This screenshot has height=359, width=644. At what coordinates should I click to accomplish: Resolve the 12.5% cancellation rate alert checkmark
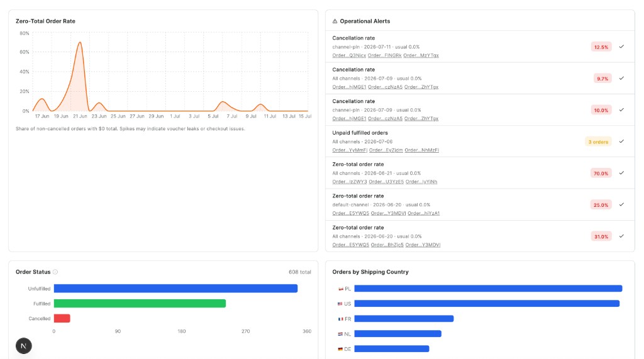click(621, 47)
